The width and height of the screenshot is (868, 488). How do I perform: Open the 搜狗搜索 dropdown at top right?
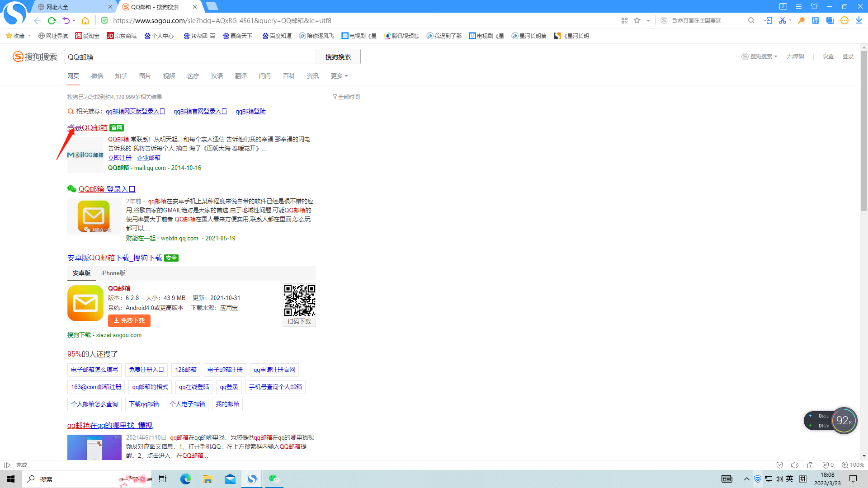click(x=759, y=56)
